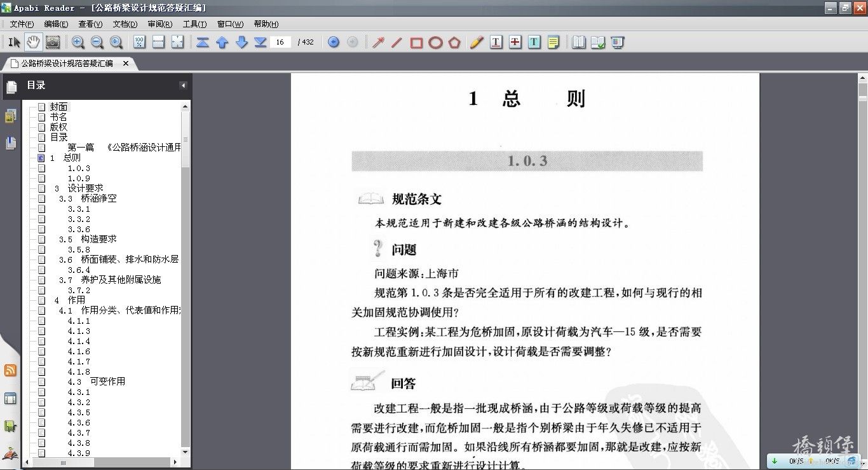This screenshot has width=868, height=470.
Task: Go to next page arrow
Action: [x=241, y=42]
